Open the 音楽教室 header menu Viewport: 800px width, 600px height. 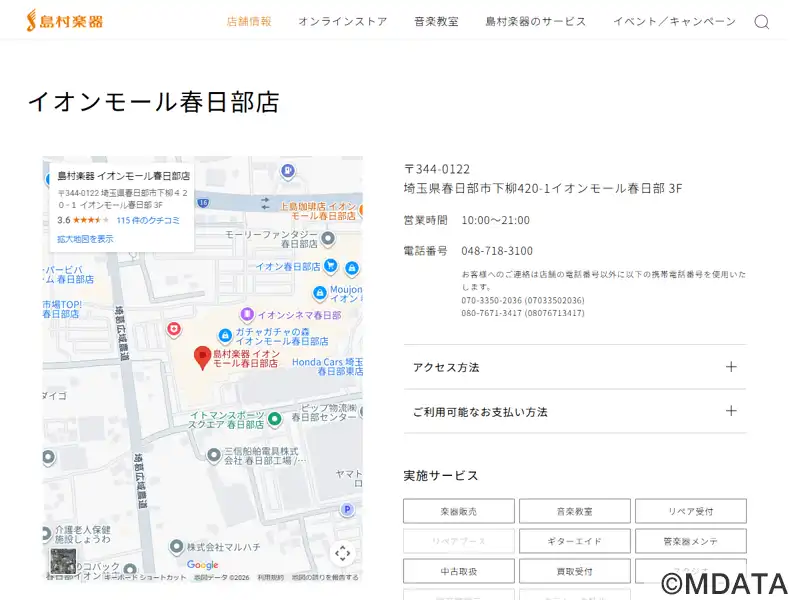(436, 21)
